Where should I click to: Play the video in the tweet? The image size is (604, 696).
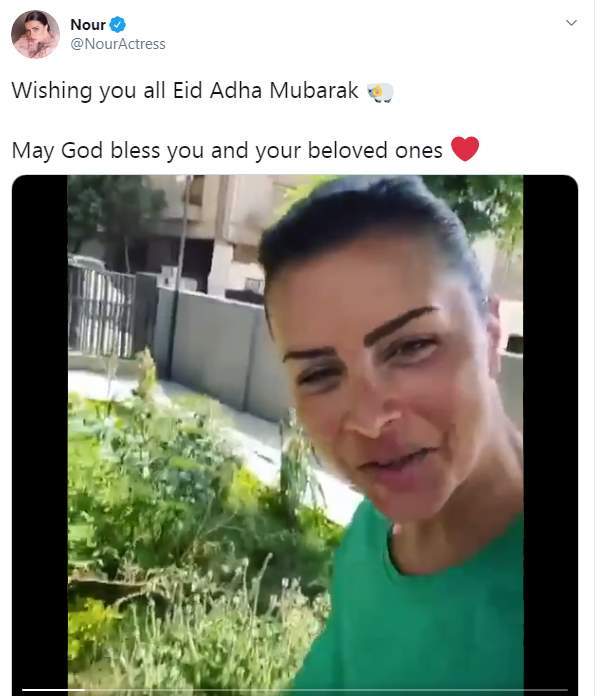point(295,433)
